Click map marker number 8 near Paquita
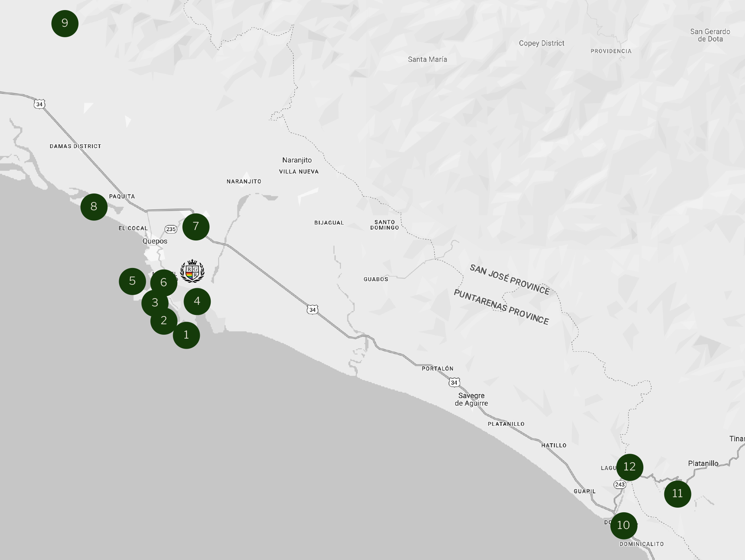The image size is (745, 560). coord(94,207)
